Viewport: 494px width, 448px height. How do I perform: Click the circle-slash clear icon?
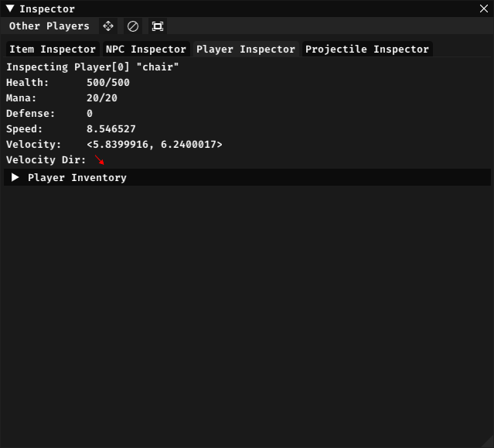coord(133,26)
